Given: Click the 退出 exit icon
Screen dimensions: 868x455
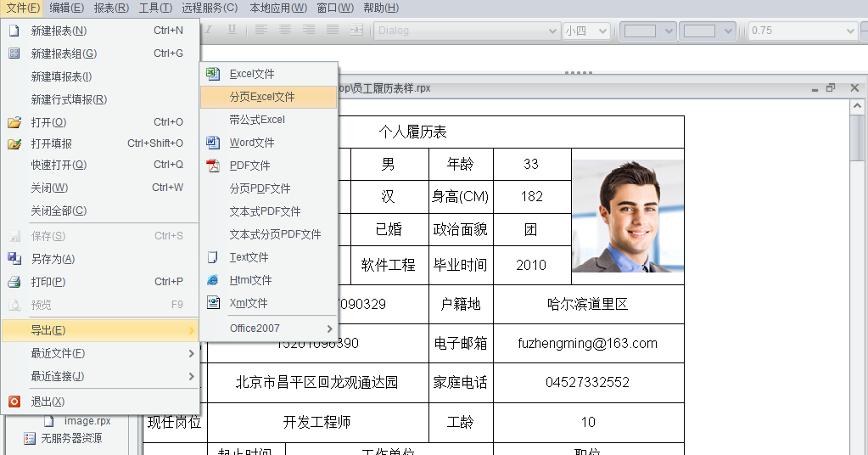Looking at the screenshot, I should [14, 402].
